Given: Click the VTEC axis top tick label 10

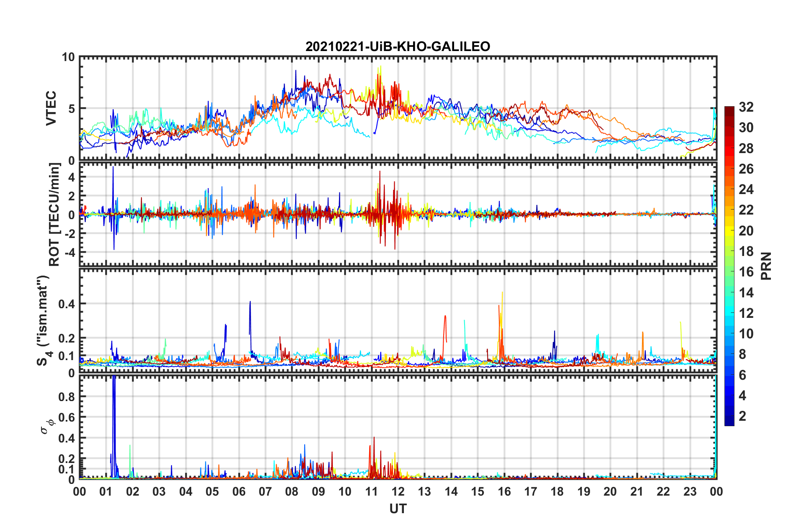Looking at the screenshot, I should coord(69,57).
